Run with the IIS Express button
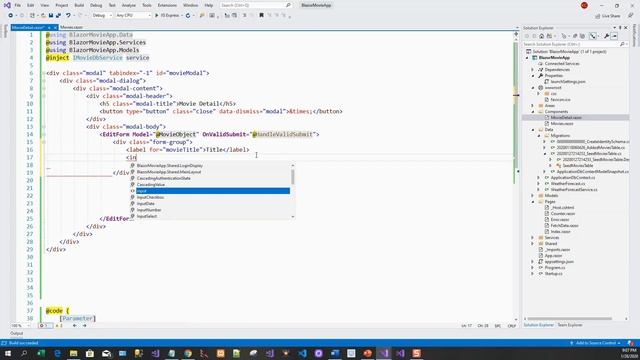This screenshot has width=640, height=360. [167, 16]
